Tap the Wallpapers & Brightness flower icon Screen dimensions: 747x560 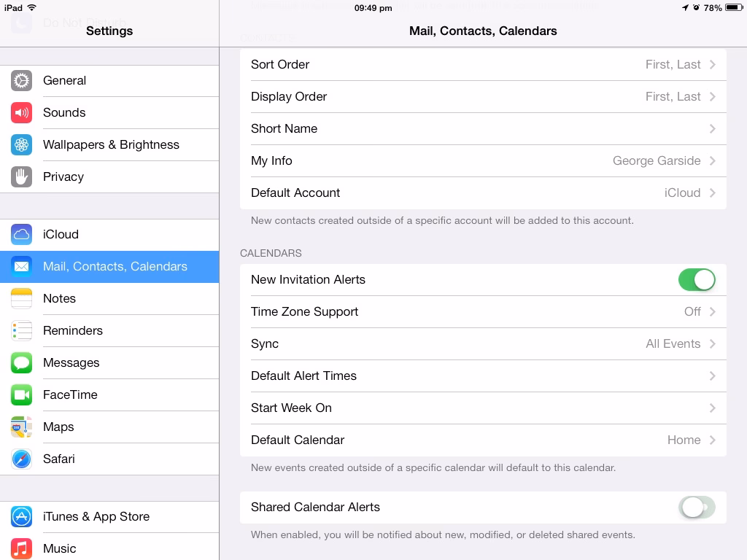pos(21,145)
